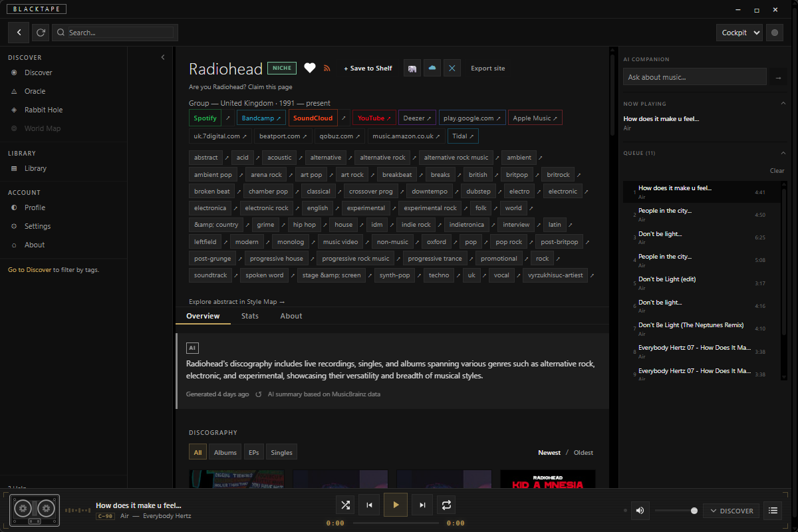The image size is (798, 532).
Task: Click the status circle next to Cockpit
Action: point(775,33)
